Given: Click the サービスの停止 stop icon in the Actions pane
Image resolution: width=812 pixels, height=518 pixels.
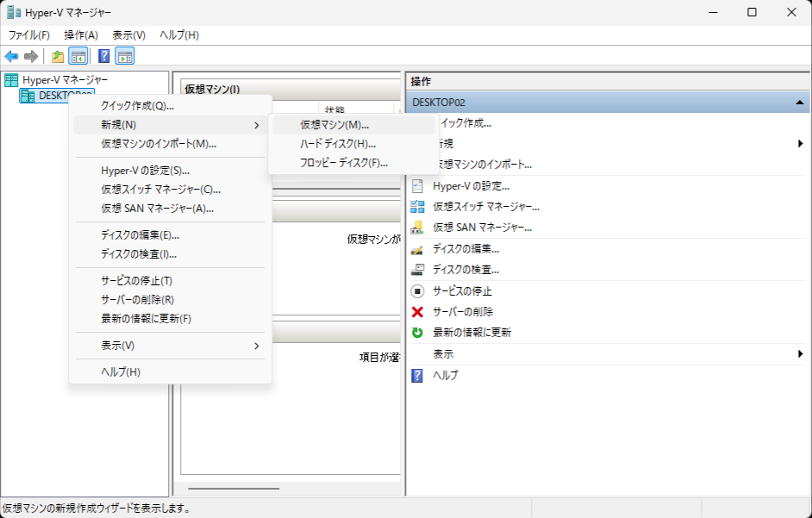Looking at the screenshot, I should (417, 291).
